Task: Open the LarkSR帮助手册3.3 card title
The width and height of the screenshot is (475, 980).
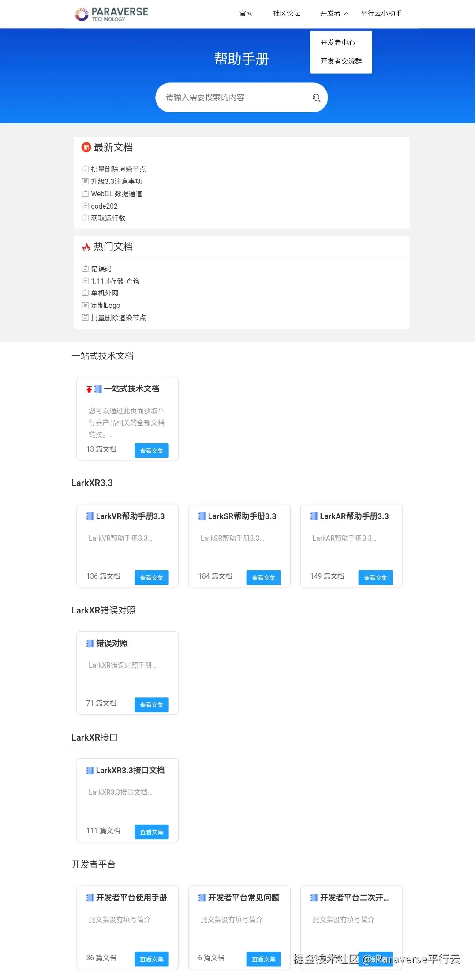Action: pos(242,516)
